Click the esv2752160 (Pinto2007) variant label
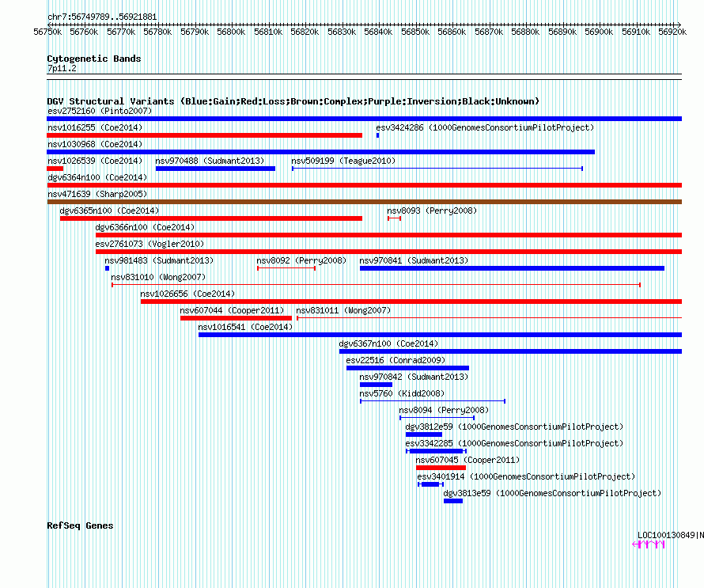The height and width of the screenshot is (588, 704). (x=100, y=111)
